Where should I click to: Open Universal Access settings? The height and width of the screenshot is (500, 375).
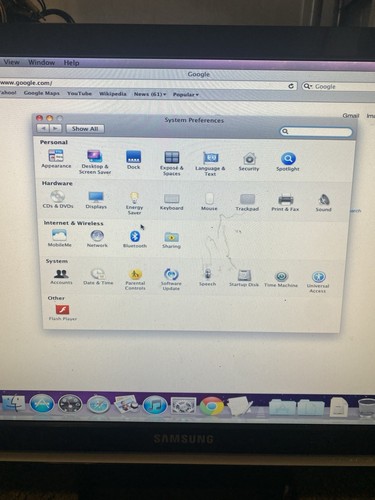point(318,282)
